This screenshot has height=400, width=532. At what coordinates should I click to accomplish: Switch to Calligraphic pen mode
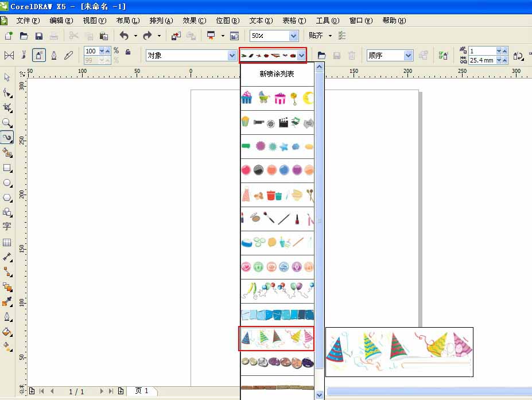pyautogui.click(x=53, y=55)
